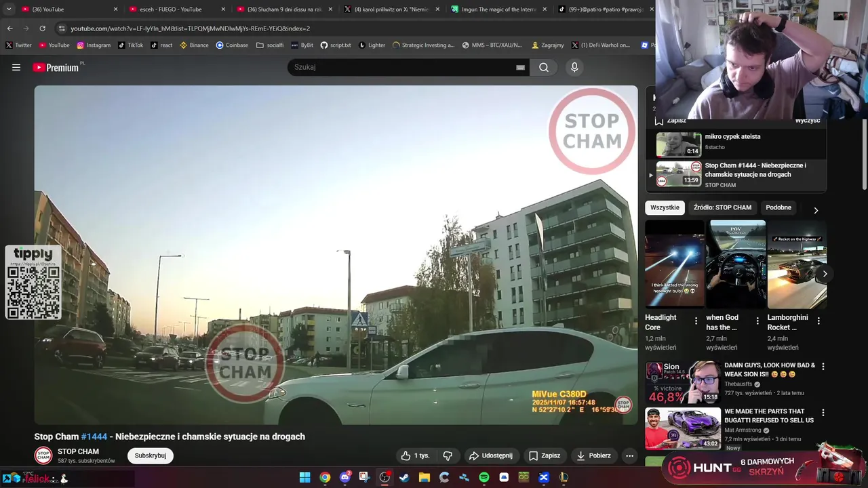Click the Udostępnij share button
The image size is (868, 488).
491,455
